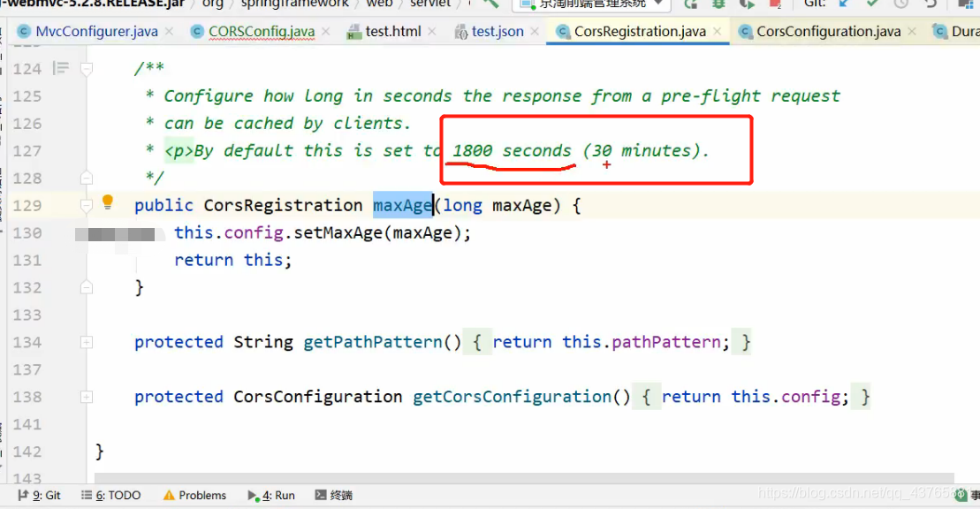Screen dimensions: 980x509
Task: Close the CorsConfiguration.java tab
Action: (x=912, y=31)
